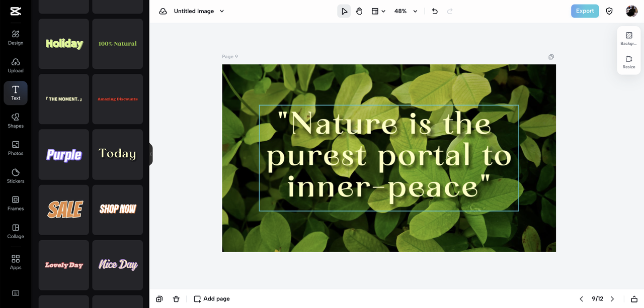Image resolution: width=644 pixels, height=308 pixels.
Task: Open the Frames panel
Action: [16, 203]
